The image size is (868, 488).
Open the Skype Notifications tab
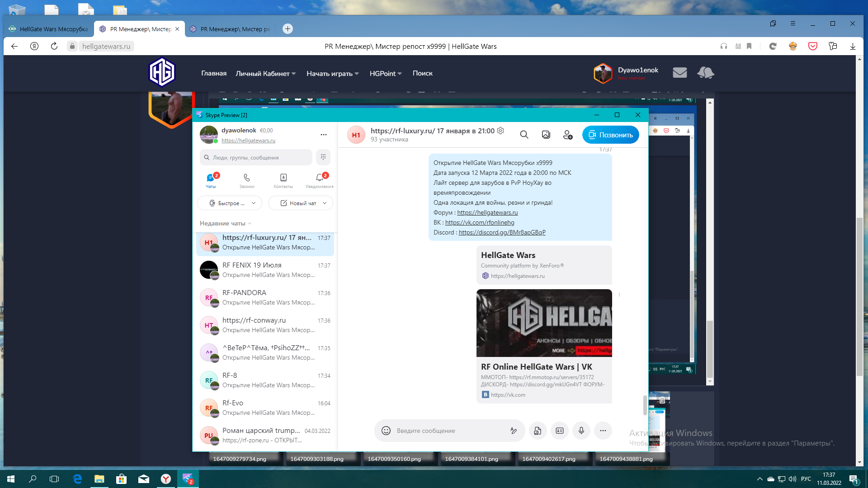(x=320, y=180)
